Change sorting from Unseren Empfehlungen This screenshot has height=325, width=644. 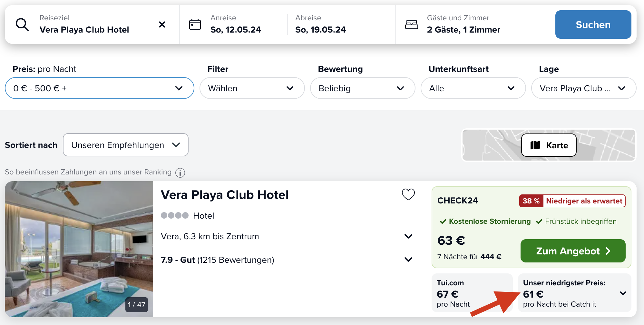pos(126,145)
